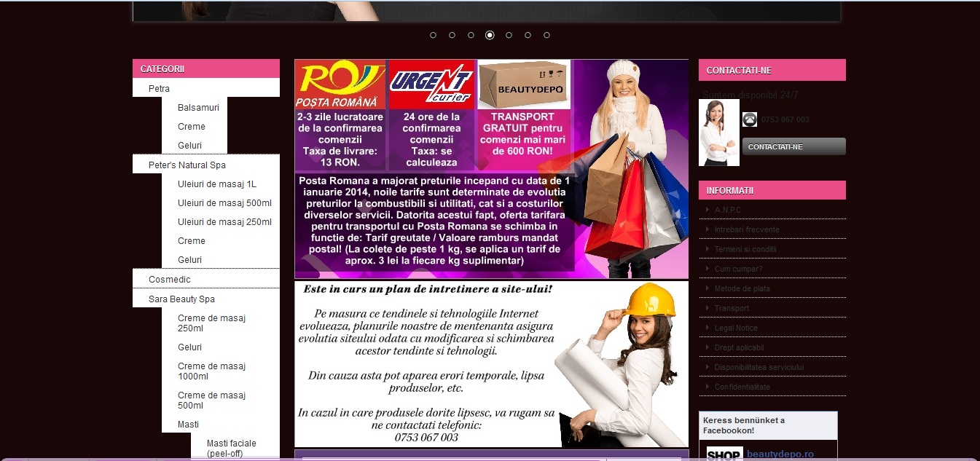Viewport: 980px width, 461px height.
Task: Open the Cum cumpar? link
Action: [x=738, y=269]
